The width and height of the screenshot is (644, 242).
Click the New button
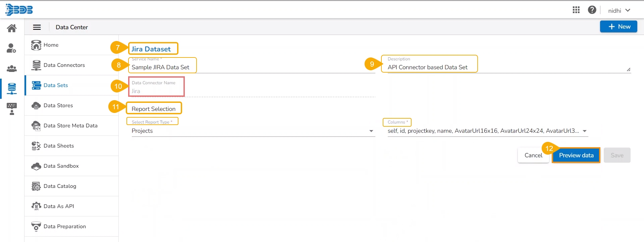tap(618, 27)
